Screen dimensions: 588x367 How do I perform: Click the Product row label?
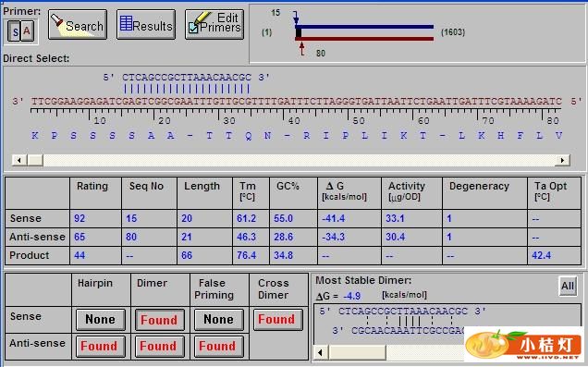(x=30, y=255)
